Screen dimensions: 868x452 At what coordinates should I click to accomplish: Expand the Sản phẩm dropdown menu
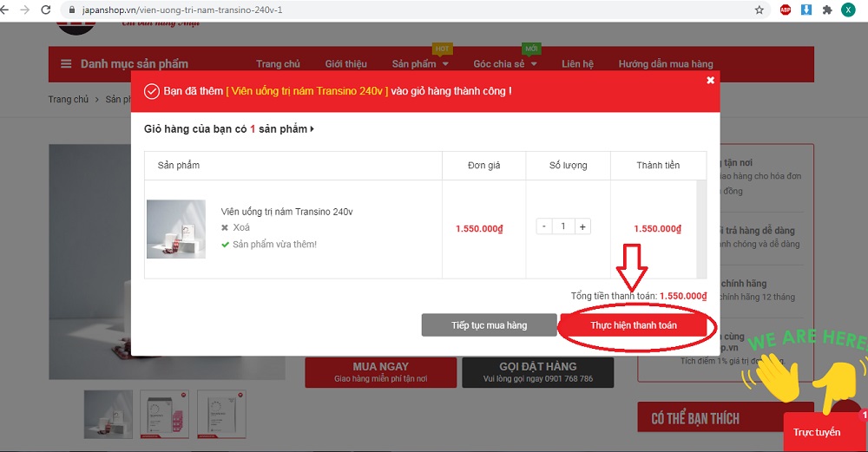point(420,63)
